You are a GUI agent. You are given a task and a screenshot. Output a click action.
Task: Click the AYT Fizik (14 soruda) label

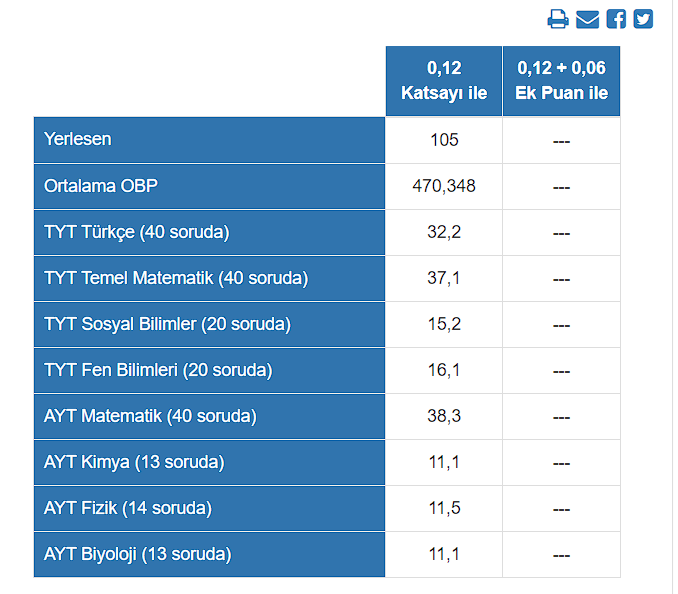pos(128,508)
